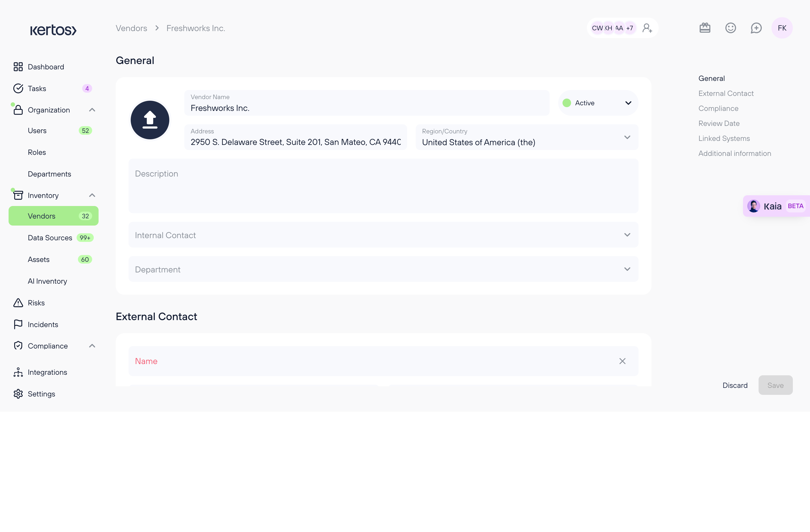Open the gift box what's new icon
This screenshot has width=810, height=532.
705,28
